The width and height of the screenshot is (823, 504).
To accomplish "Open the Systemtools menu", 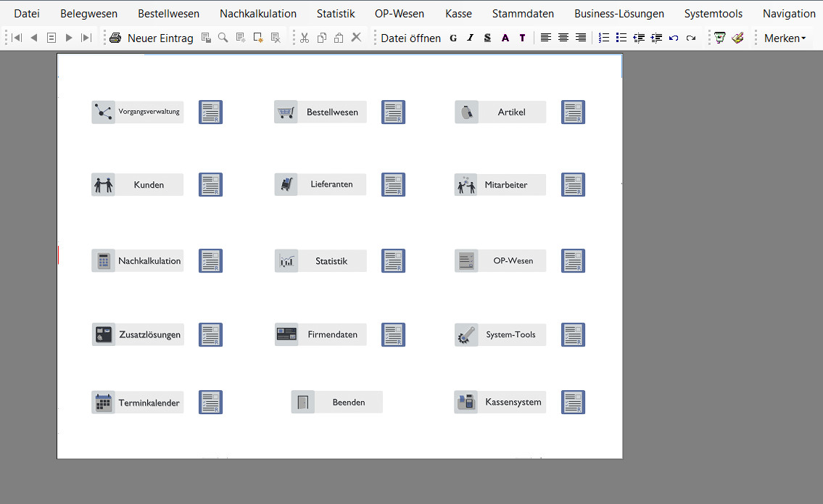I will (x=713, y=13).
